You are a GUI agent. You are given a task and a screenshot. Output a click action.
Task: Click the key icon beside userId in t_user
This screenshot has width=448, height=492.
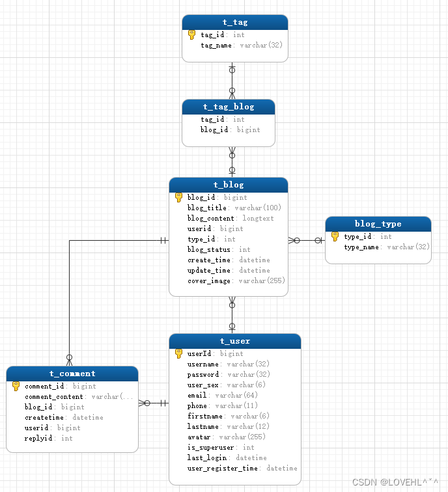(x=178, y=353)
